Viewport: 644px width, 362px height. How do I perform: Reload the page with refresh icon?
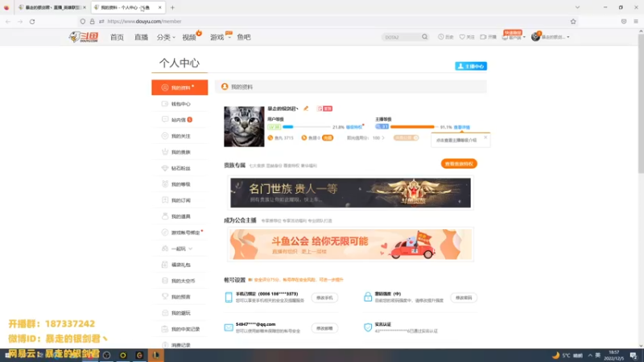[x=32, y=22]
